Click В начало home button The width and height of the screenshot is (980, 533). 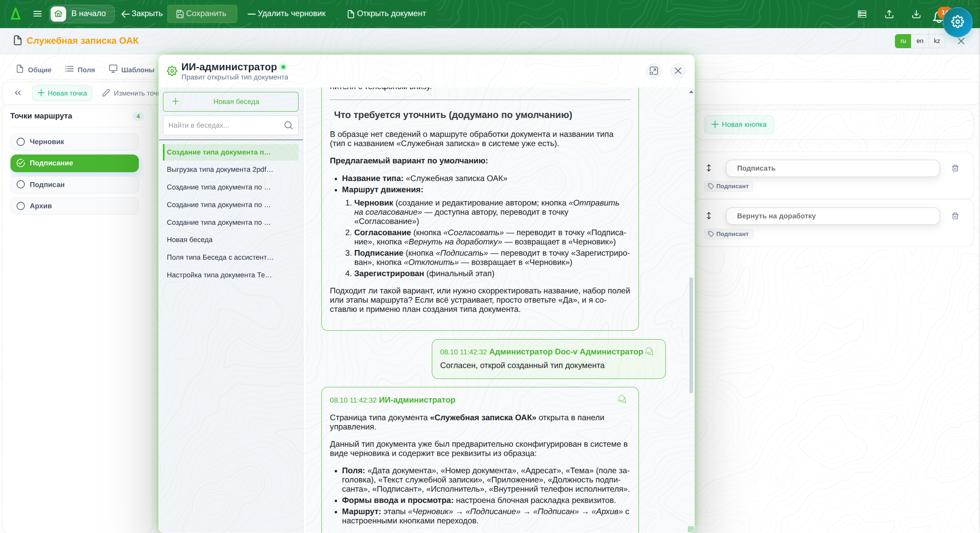(x=82, y=14)
